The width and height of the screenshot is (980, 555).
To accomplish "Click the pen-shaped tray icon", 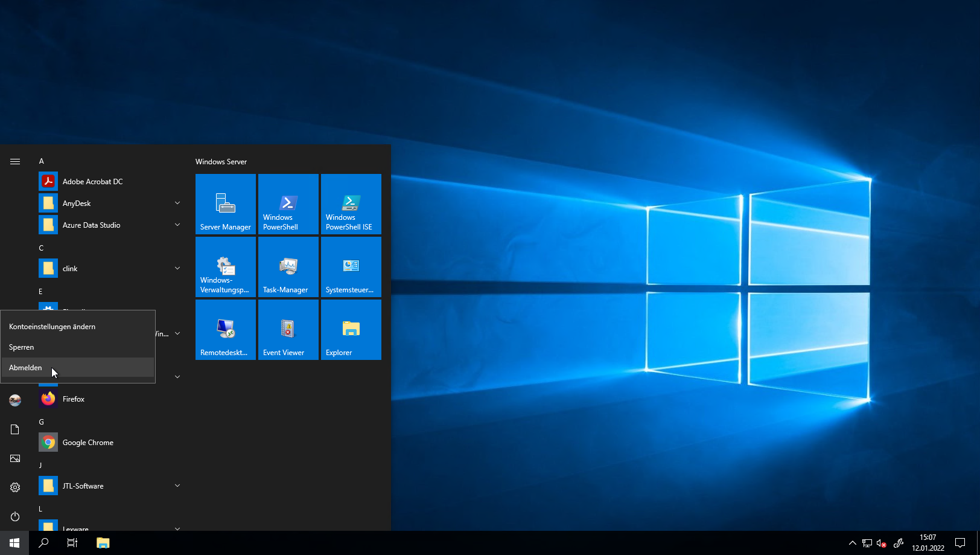I will pyautogui.click(x=899, y=543).
